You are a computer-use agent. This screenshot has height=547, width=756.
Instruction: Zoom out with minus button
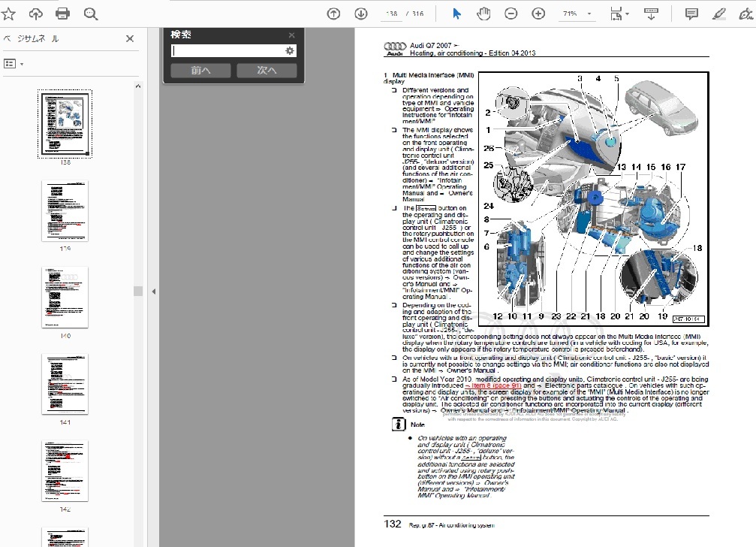click(x=511, y=14)
